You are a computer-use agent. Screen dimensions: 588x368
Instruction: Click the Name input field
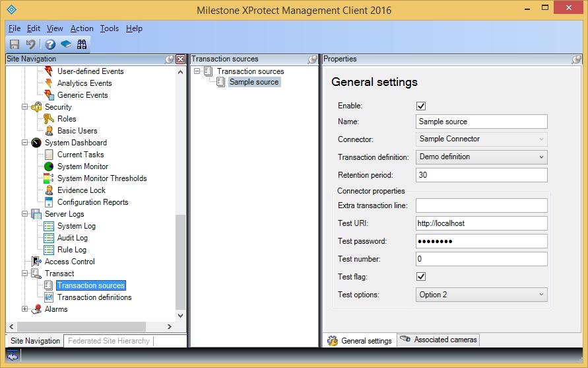(482, 122)
